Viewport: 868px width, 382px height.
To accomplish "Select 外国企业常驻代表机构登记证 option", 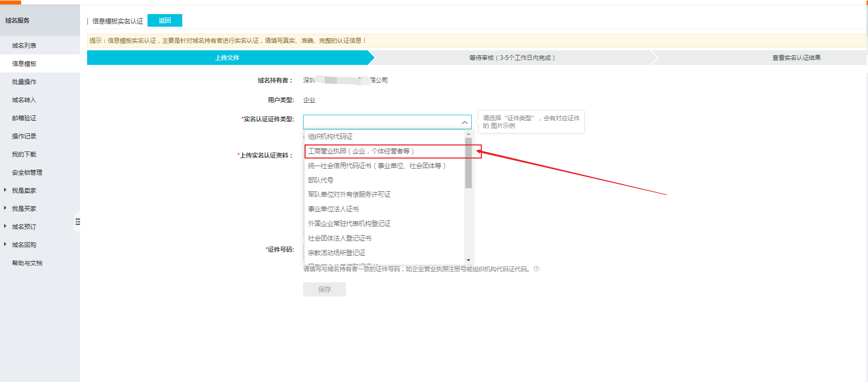I will (x=349, y=223).
